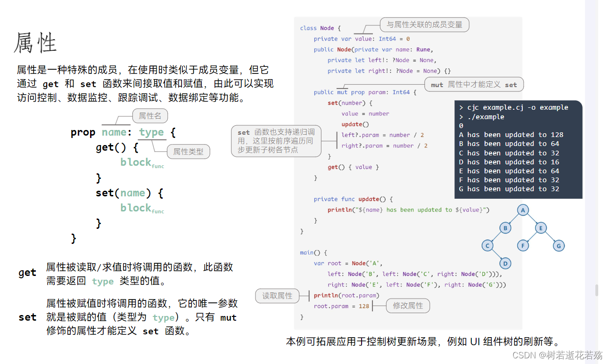Click 'D has been updated to 16'

(509, 162)
